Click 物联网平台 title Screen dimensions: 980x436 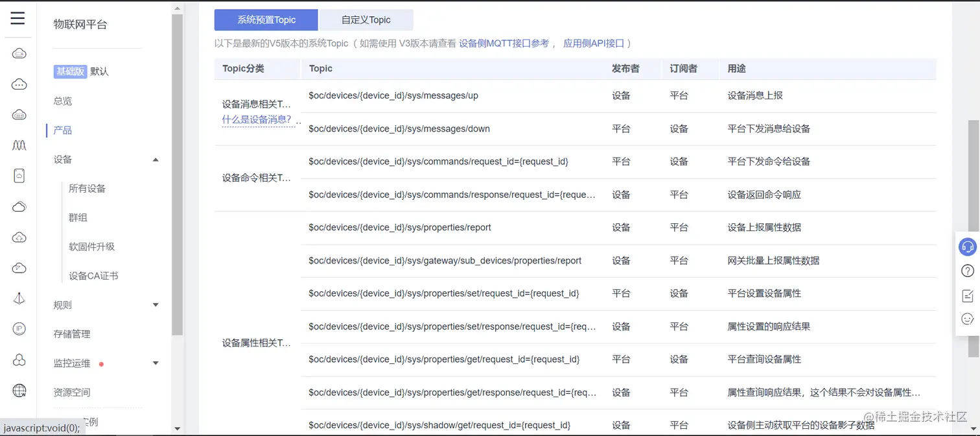point(80,25)
